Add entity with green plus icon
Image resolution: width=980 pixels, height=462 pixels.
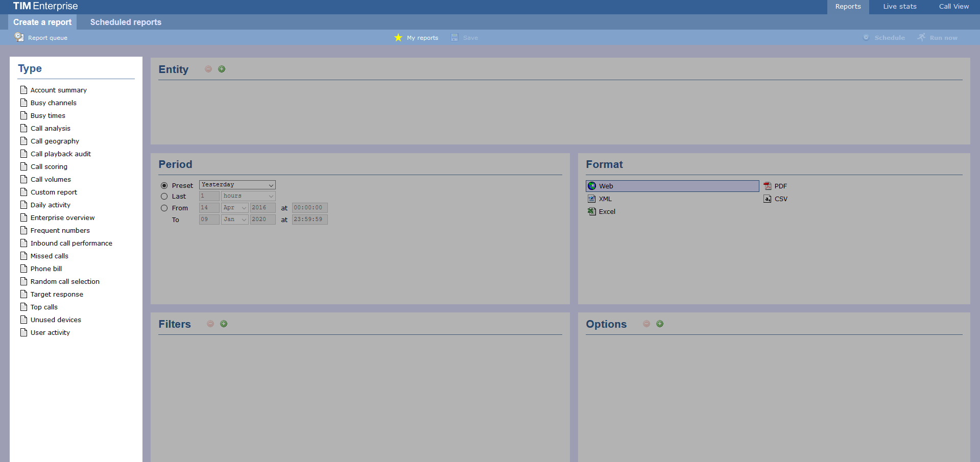(x=222, y=69)
